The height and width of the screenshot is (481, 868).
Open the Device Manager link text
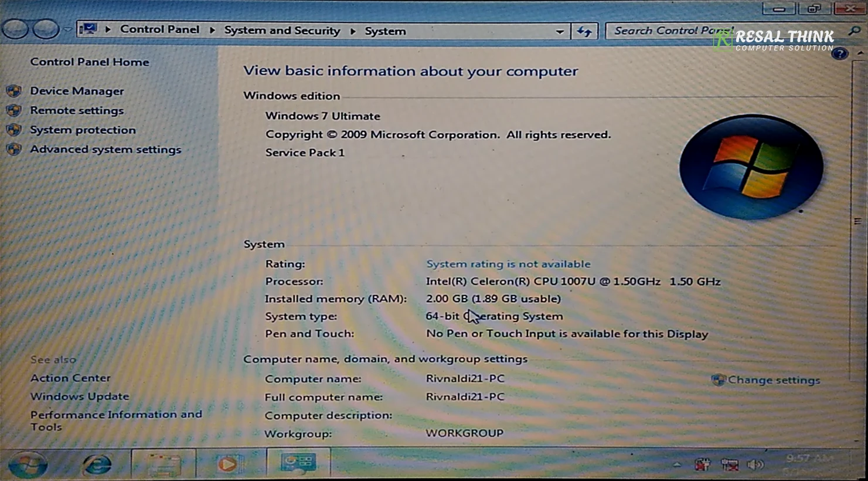pyautogui.click(x=77, y=91)
